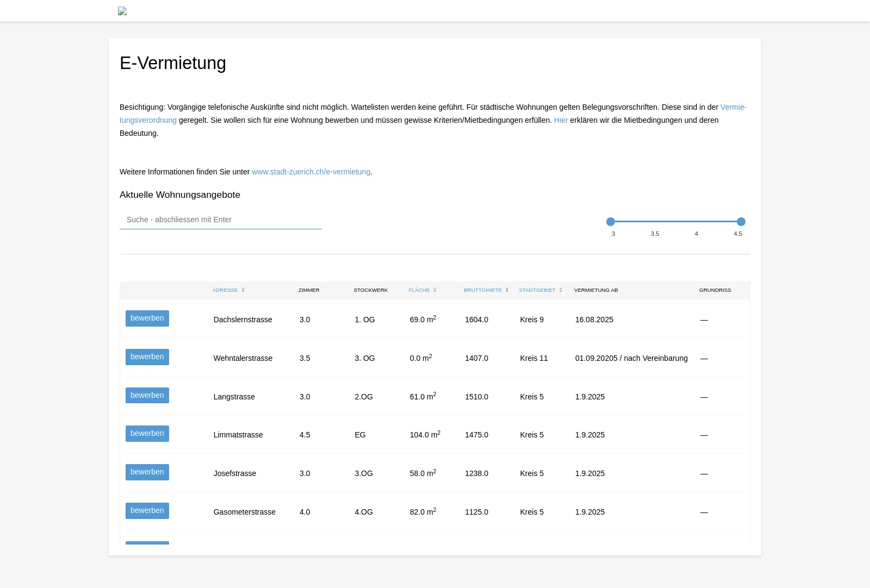Click area value '69.0 m²'
The image size is (870, 588).
[x=423, y=319]
